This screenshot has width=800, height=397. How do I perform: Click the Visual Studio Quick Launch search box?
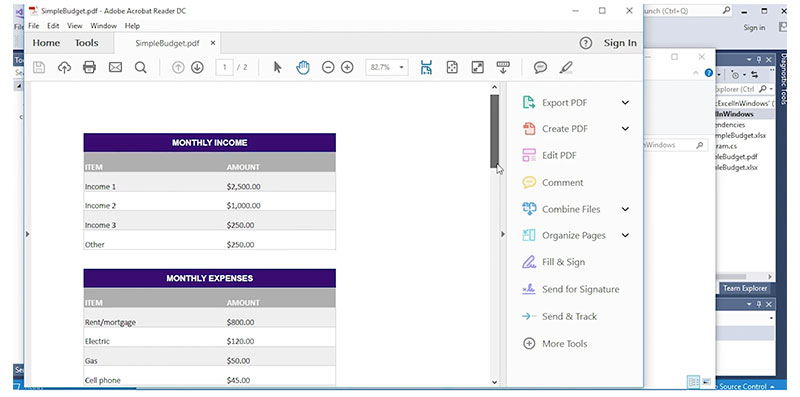[x=687, y=11]
